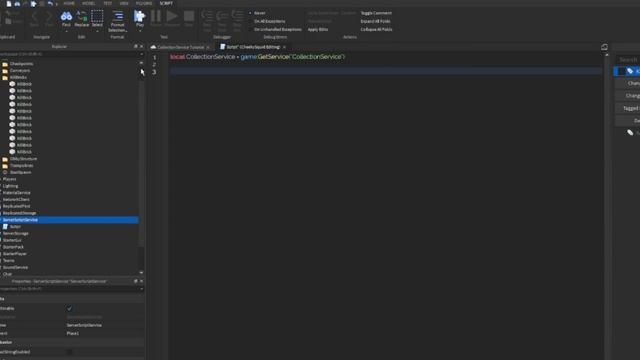Select the On Unhandled Exceptions option

[278, 29]
